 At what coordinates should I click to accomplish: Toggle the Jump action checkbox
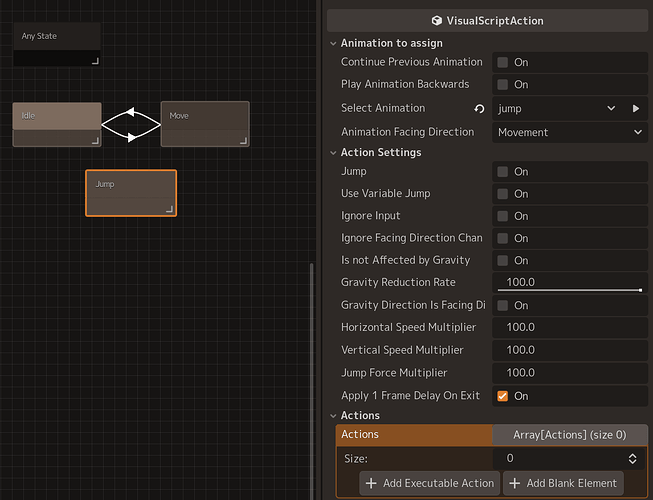click(503, 172)
